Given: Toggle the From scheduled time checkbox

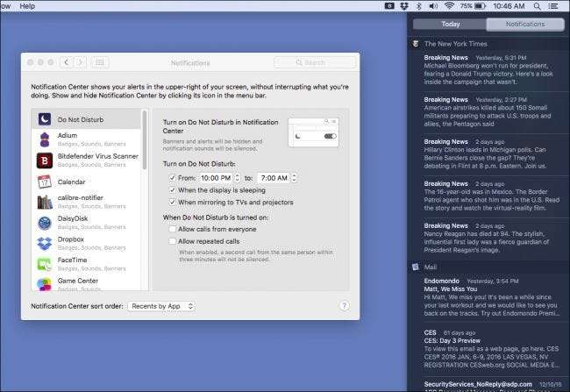Looking at the screenshot, I should (172, 178).
